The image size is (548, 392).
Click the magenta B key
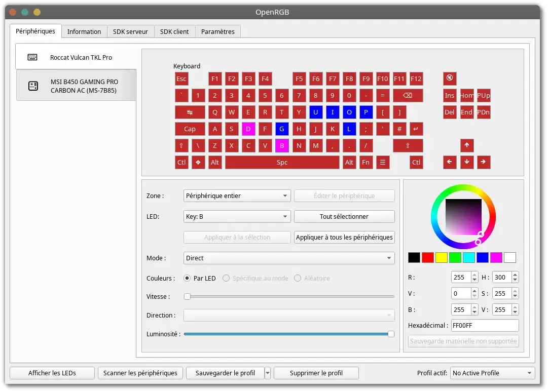coord(282,145)
